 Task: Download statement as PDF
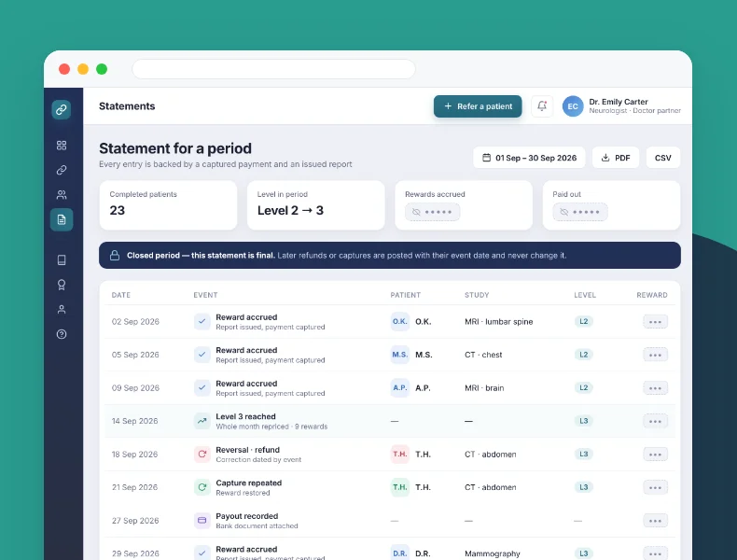click(x=616, y=158)
